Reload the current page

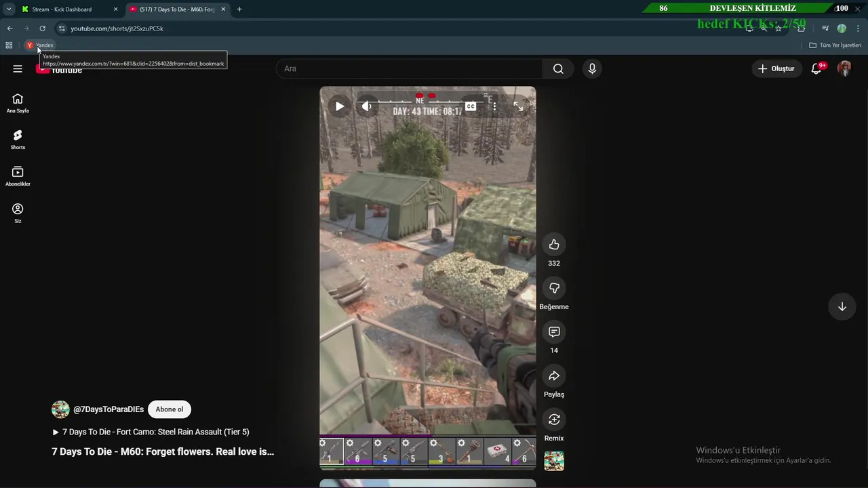pyautogui.click(x=42, y=28)
